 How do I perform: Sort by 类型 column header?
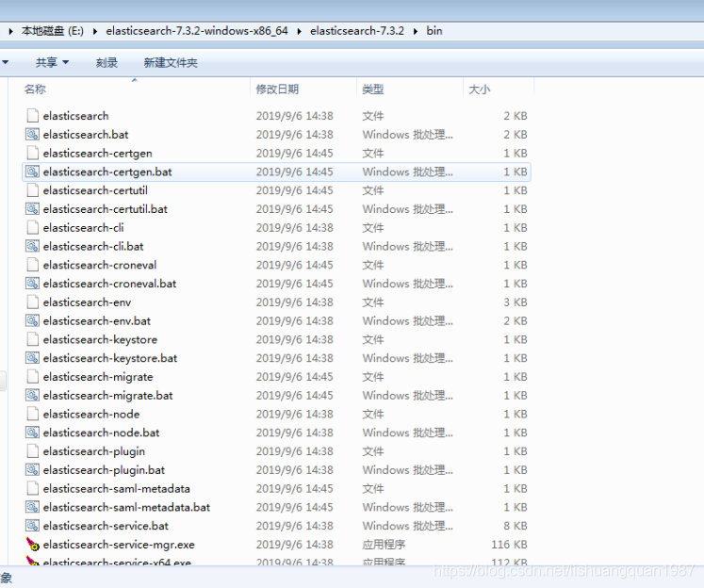pos(373,89)
